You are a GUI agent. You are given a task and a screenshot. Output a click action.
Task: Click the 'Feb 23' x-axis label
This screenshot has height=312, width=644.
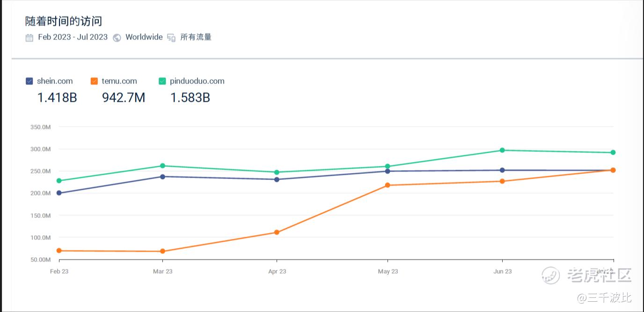click(59, 272)
